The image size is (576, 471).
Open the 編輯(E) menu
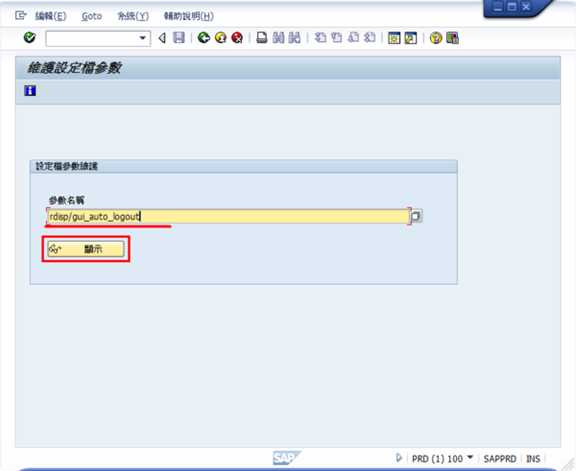coord(51,16)
